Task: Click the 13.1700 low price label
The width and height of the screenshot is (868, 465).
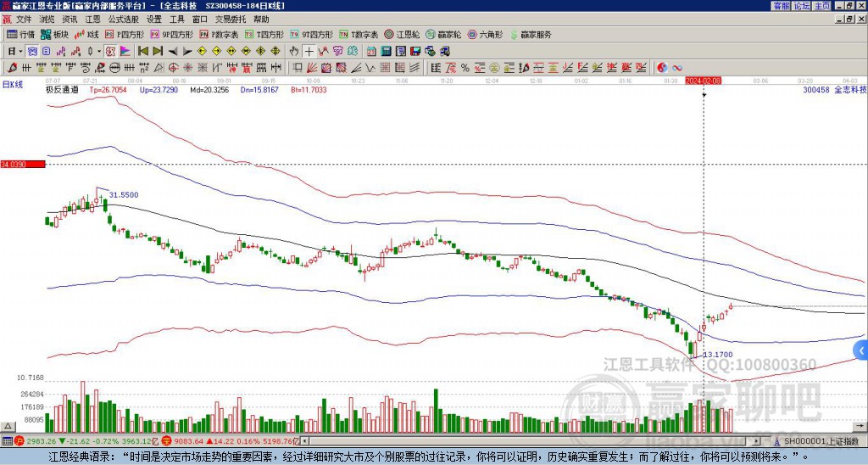Action: coord(717,355)
